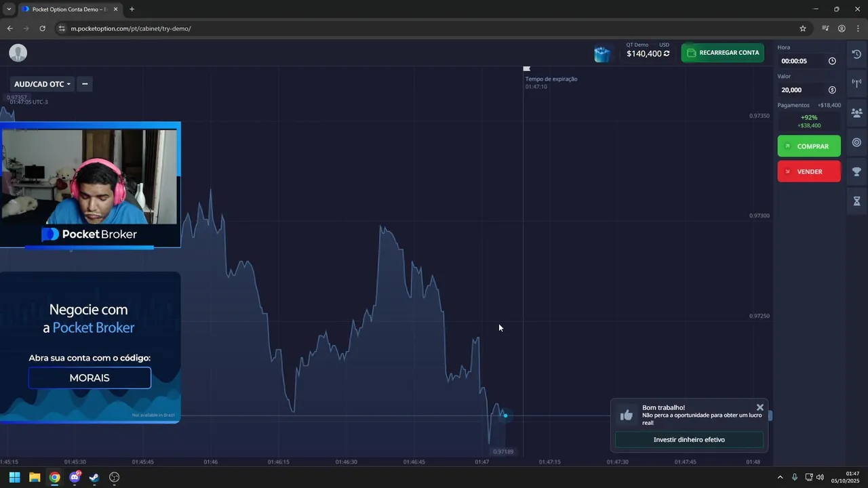Open OBS Studio from taskbar

[x=115, y=477]
